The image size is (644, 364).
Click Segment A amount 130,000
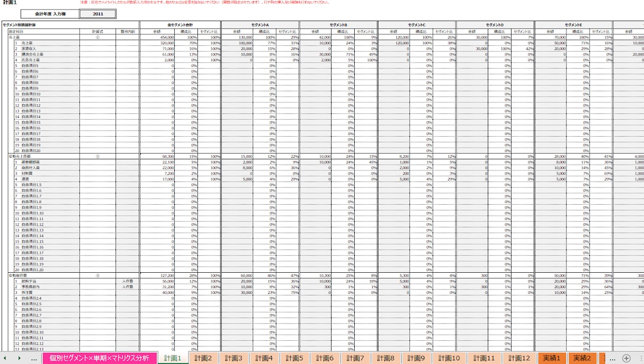point(237,37)
